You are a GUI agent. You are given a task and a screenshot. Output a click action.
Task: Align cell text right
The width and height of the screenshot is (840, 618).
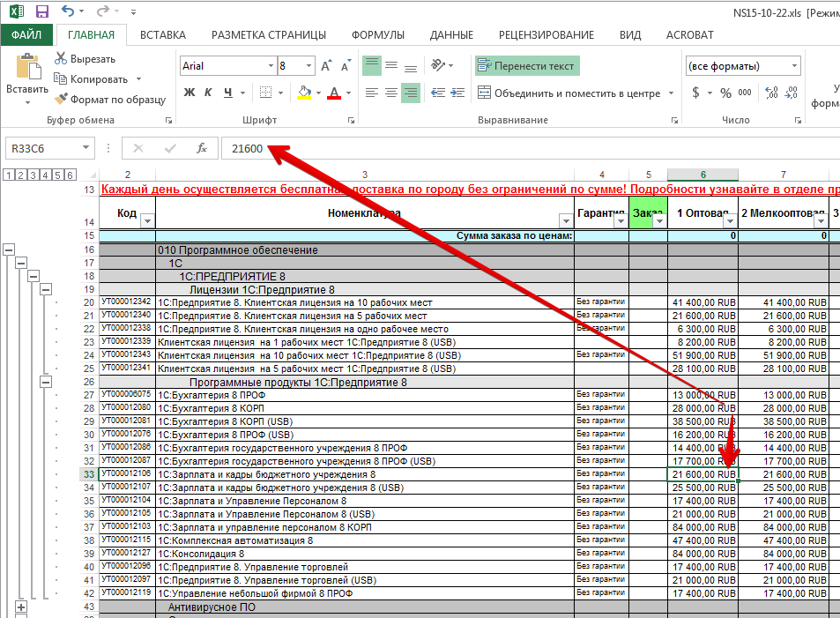point(411,93)
